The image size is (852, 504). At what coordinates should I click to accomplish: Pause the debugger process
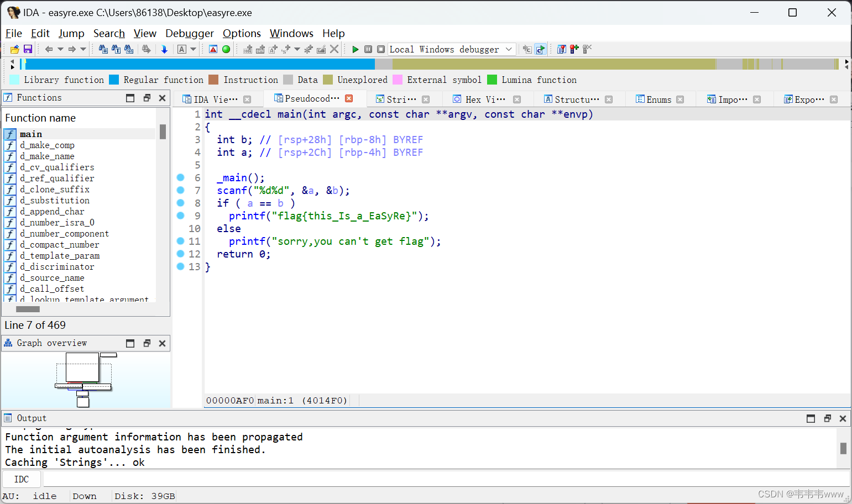click(x=368, y=49)
